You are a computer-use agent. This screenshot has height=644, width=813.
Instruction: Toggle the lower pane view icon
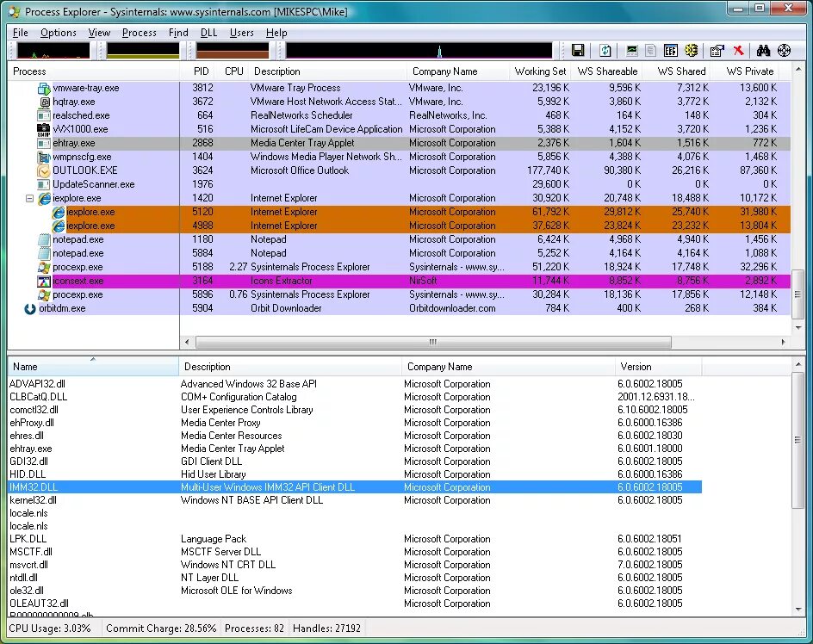pos(670,50)
